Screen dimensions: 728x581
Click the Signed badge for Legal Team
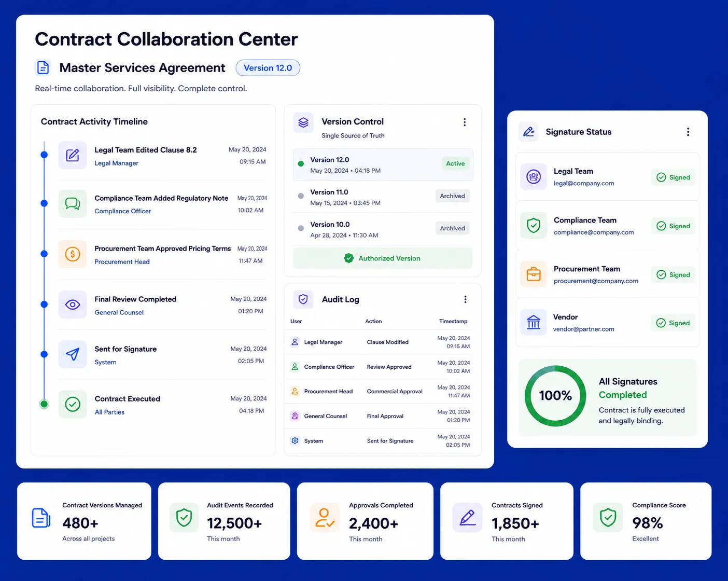(674, 177)
